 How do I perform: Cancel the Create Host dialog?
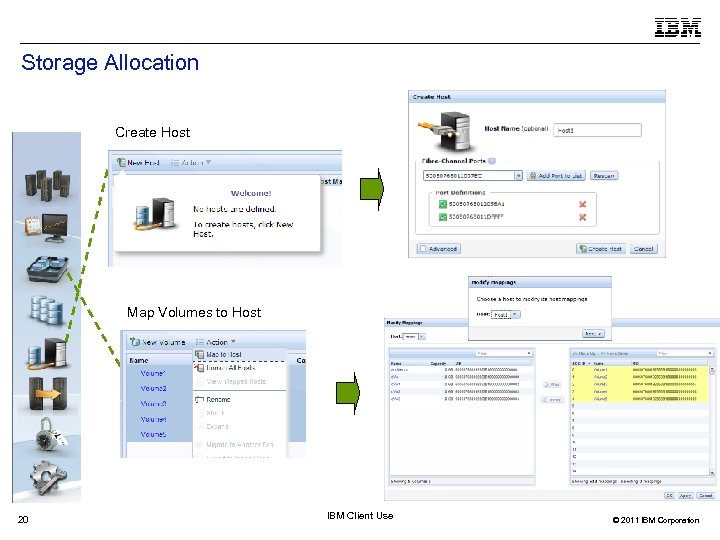(x=643, y=249)
